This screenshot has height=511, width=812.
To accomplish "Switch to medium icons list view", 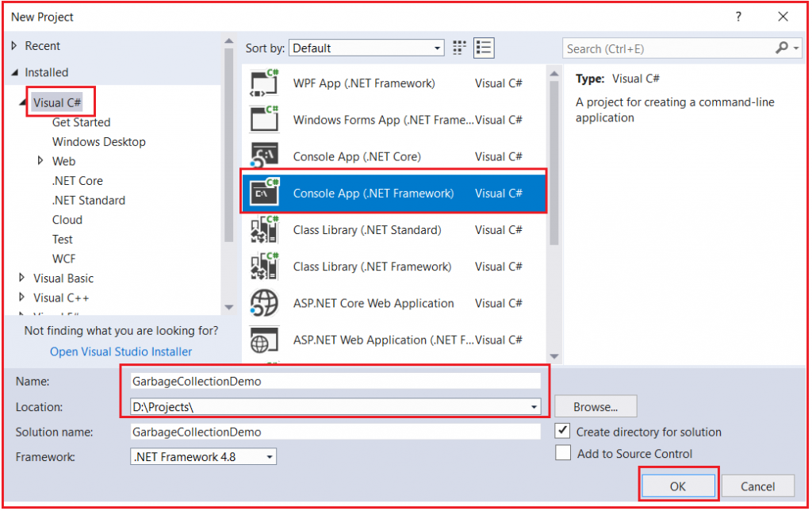I will click(485, 48).
